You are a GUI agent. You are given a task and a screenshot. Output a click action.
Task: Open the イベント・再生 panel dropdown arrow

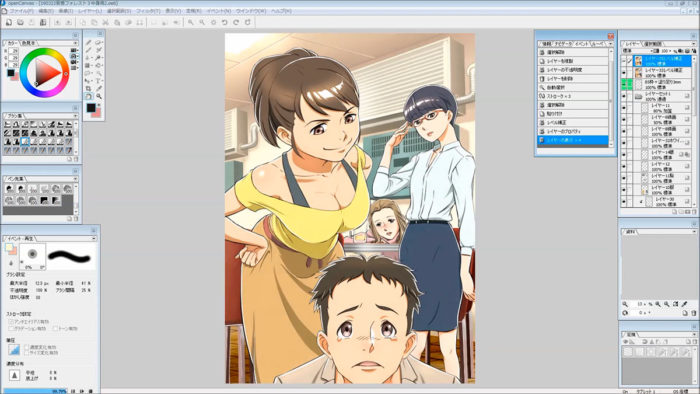pyautogui.click(x=93, y=238)
